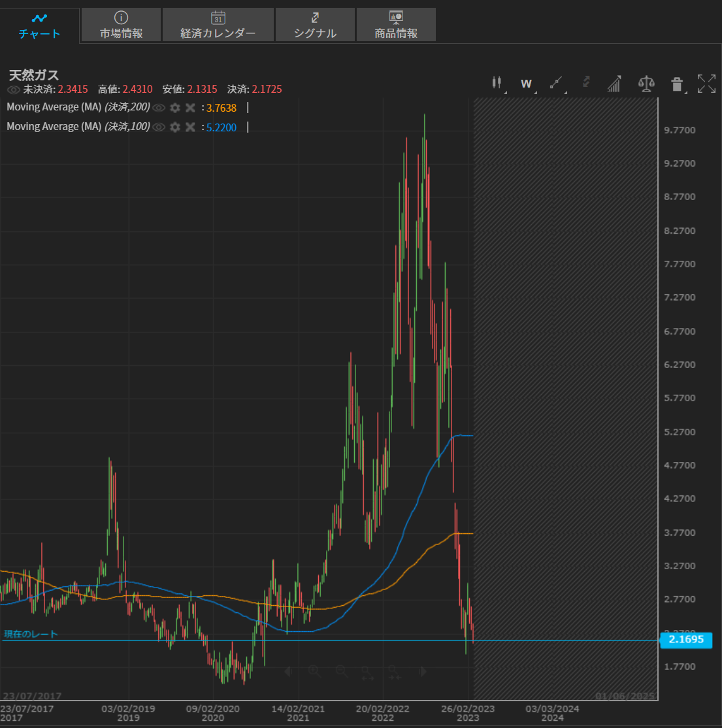The height and width of the screenshot is (728, 722).
Task: Open the 経済カレンダー tab
Action: pos(218,25)
